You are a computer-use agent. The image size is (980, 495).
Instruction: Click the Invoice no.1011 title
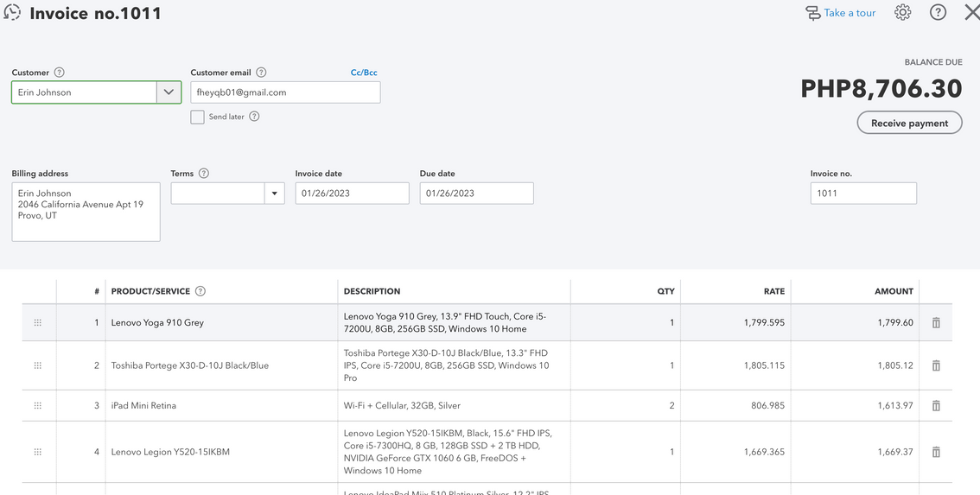click(96, 13)
